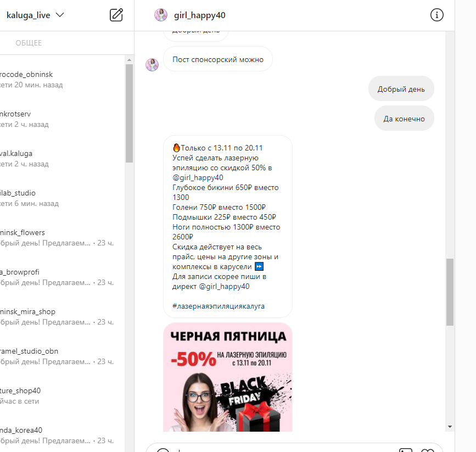476x452 pixels.
Task: Open the Black Friday promo image
Action: 228,377
